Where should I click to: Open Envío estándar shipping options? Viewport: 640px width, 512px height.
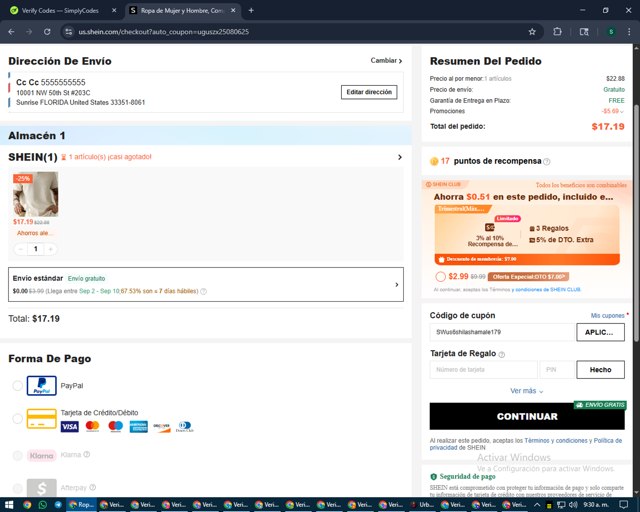tap(206, 285)
